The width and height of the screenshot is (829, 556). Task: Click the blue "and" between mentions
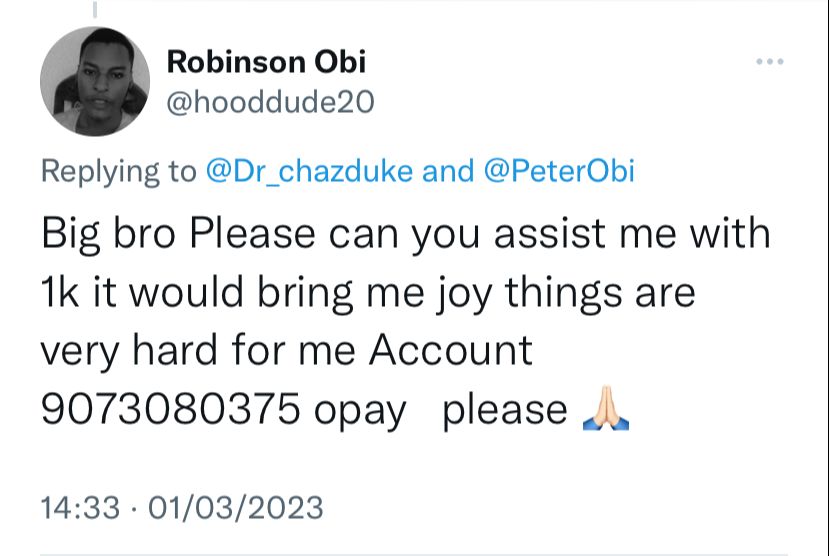pos(448,171)
